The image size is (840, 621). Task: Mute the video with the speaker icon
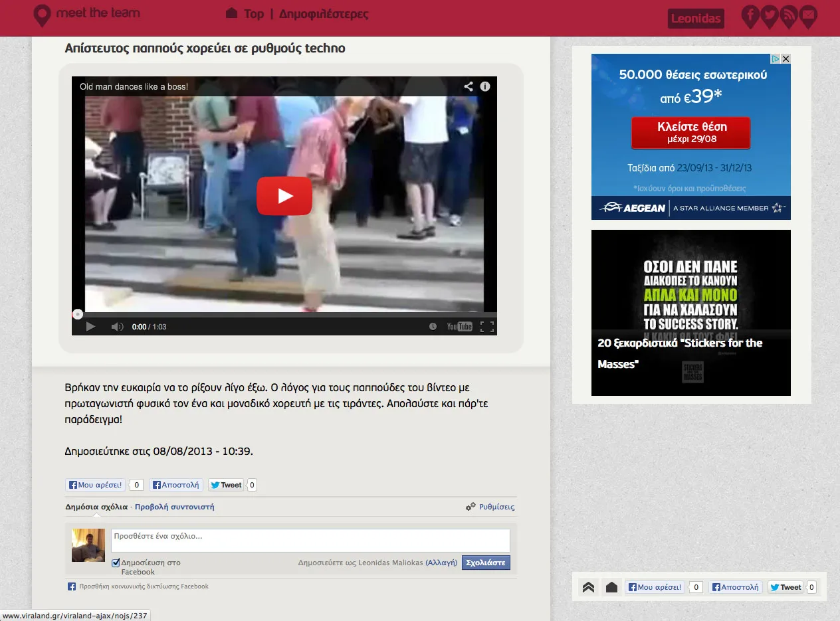click(x=117, y=327)
